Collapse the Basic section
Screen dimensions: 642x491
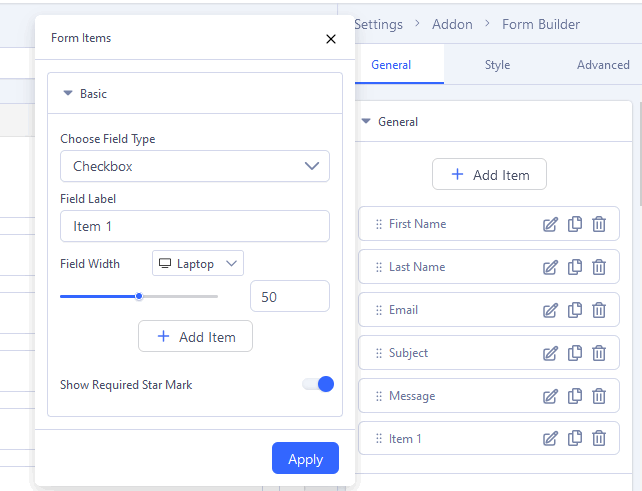click(x=68, y=94)
